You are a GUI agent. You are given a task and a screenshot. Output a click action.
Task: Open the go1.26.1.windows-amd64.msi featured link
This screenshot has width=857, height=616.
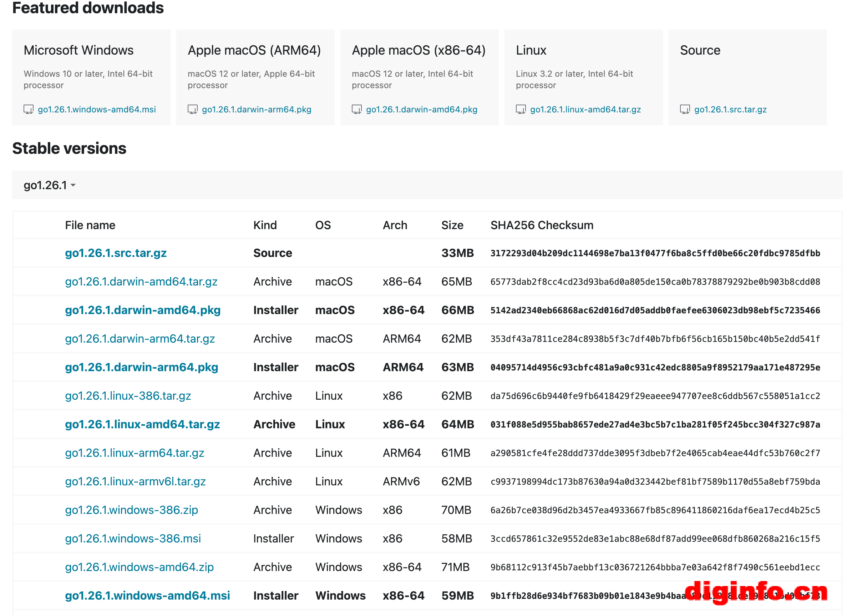(x=97, y=109)
